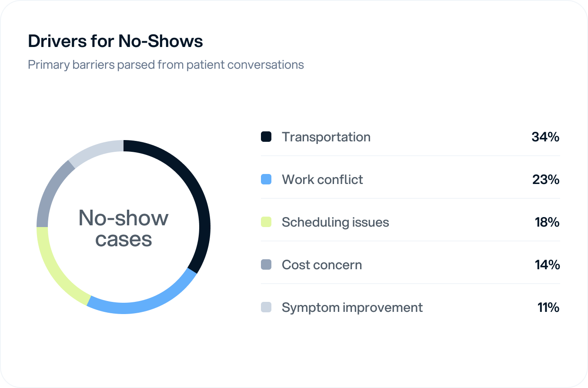Click the blue Work conflict legend swatch

click(x=266, y=179)
